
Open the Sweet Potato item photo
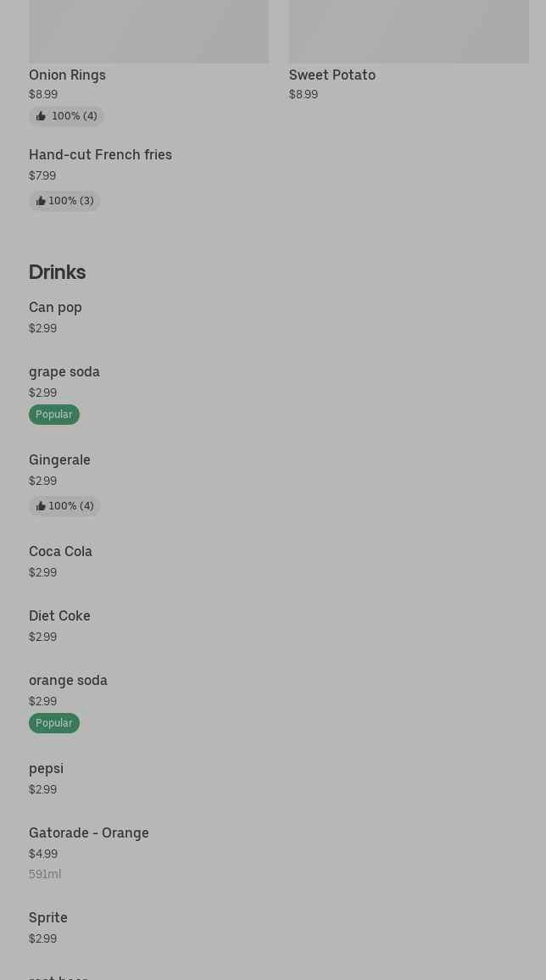point(409,31)
